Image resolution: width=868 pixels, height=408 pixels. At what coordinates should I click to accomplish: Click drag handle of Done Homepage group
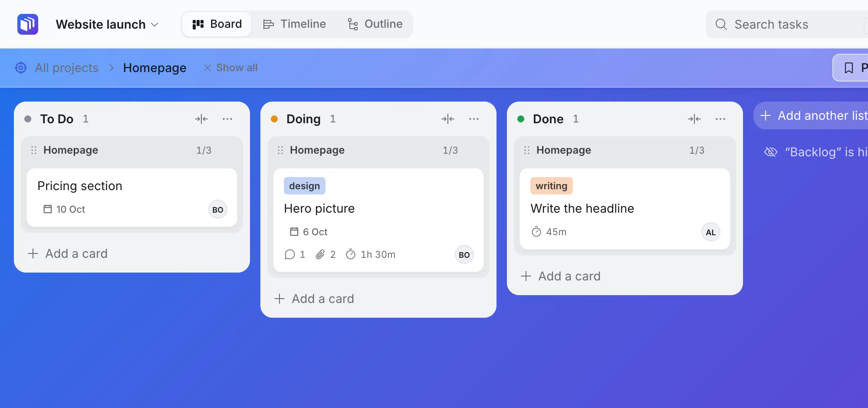coord(527,150)
